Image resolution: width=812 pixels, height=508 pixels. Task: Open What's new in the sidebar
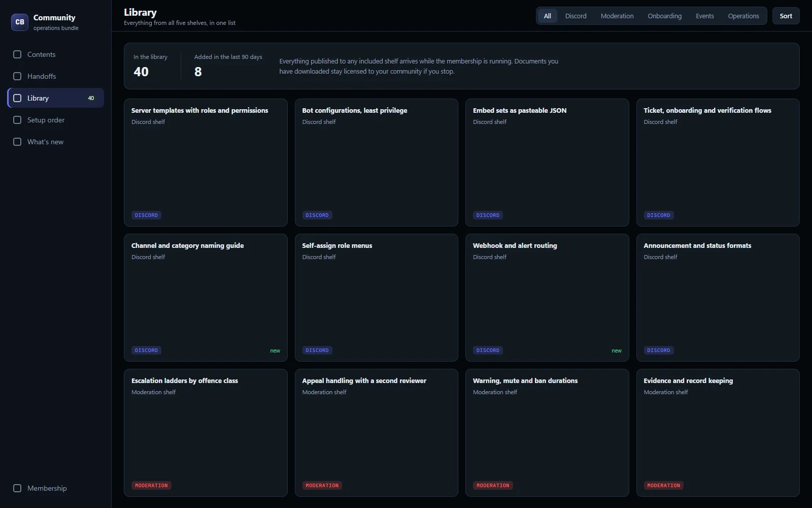(55, 142)
